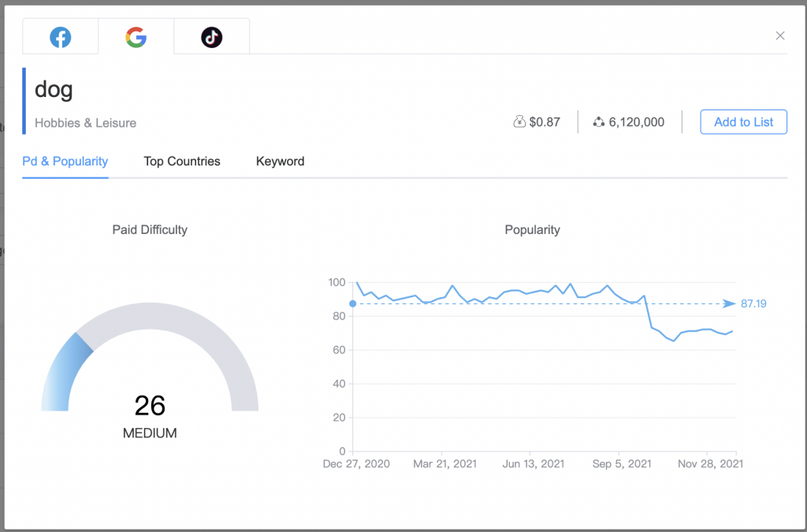Click the Hobbies & Leisure category label
The height and width of the screenshot is (532, 807).
(85, 123)
